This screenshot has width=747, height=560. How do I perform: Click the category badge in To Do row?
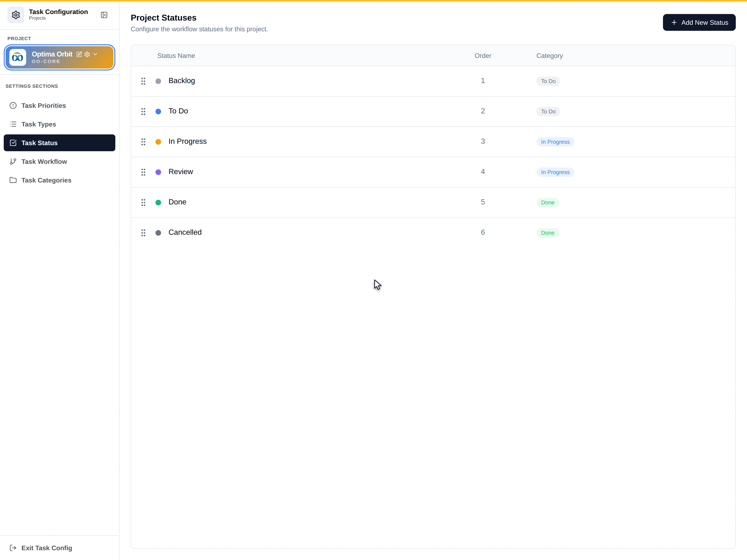tap(548, 112)
